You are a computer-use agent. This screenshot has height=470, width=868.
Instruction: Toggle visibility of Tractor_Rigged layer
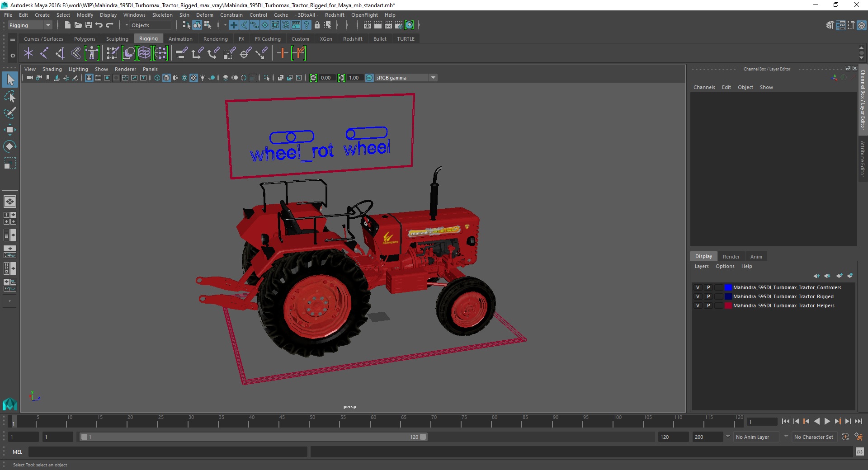[698, 296]
